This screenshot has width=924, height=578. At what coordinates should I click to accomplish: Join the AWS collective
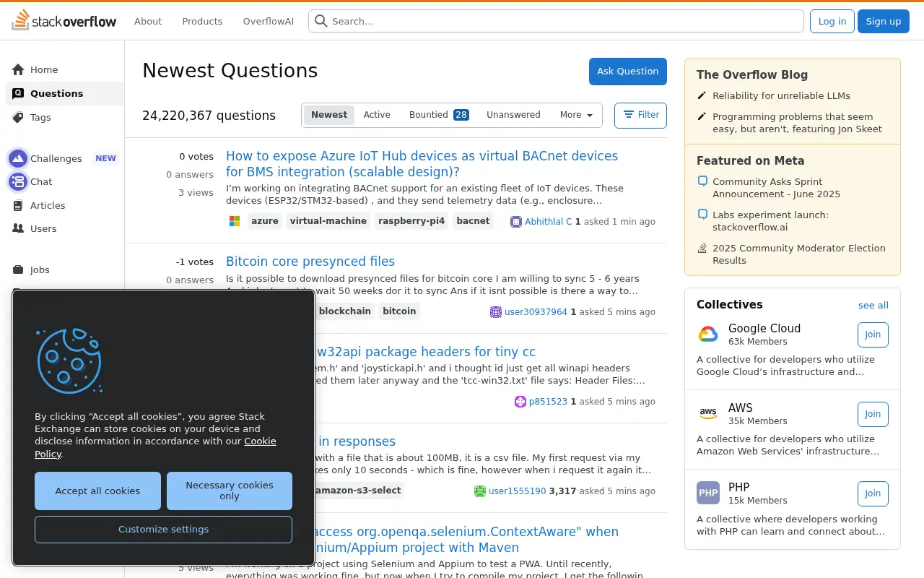coord(873,414)
